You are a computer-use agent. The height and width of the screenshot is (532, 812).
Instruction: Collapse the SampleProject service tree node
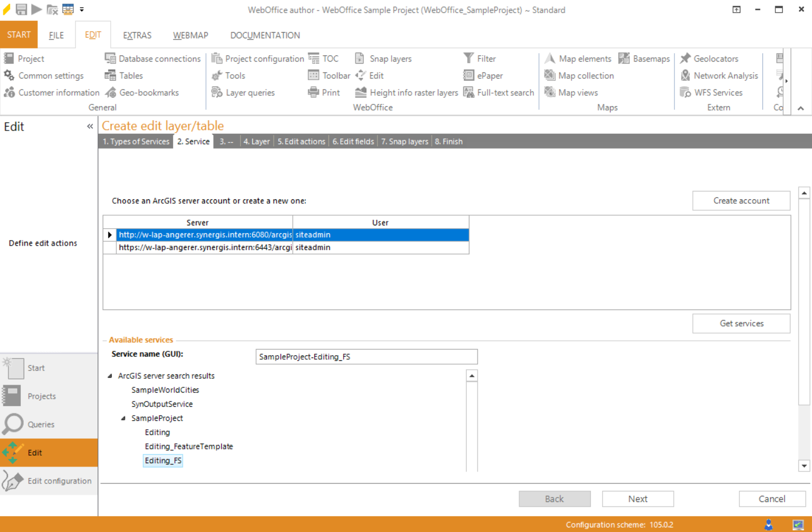tap(123, 418)
